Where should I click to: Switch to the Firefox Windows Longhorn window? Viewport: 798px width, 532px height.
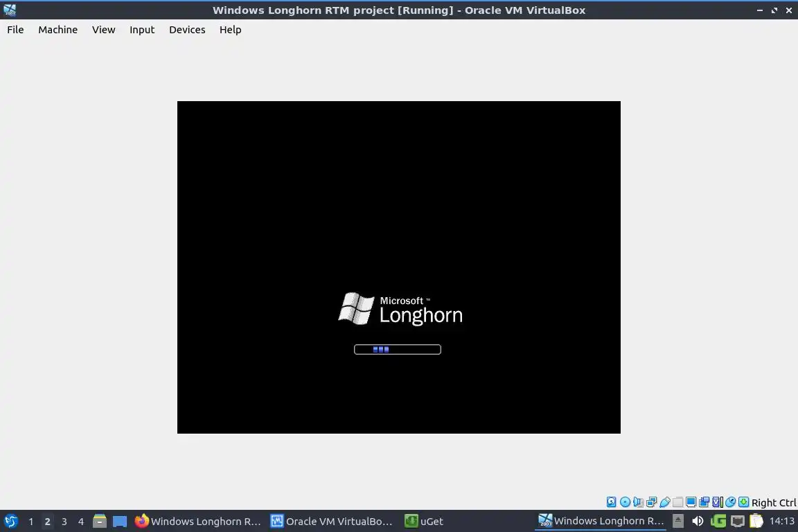click(197, 521)
